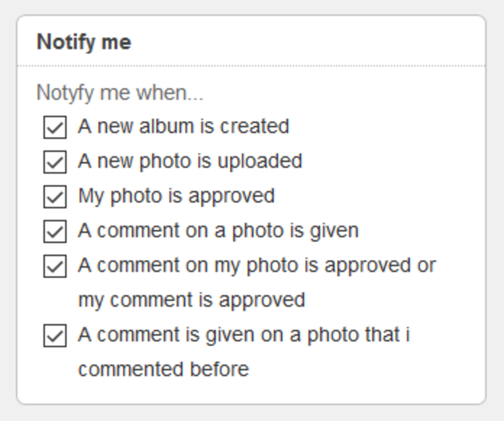Toggle the 'A comment on a photo is given' checkbox
Screen dimensions: 504x421
point(55,232)
